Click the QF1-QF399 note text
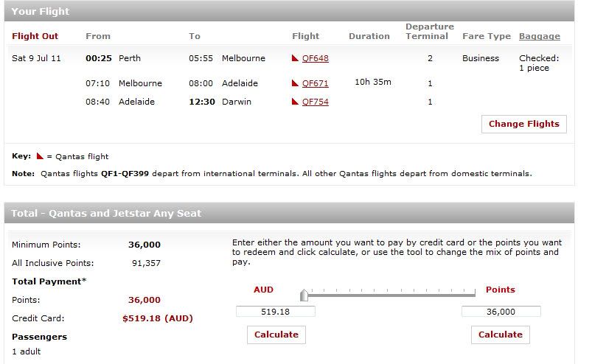The width and height of the screenshot is (592, 364). pyautogui.click(x=125, y=173)
